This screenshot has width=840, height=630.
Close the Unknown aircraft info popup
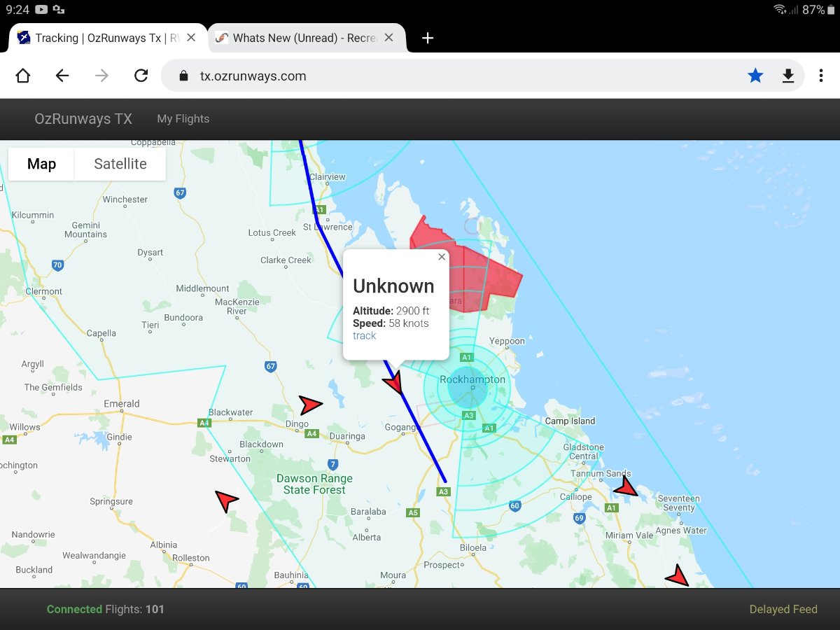tap(442, 257)
